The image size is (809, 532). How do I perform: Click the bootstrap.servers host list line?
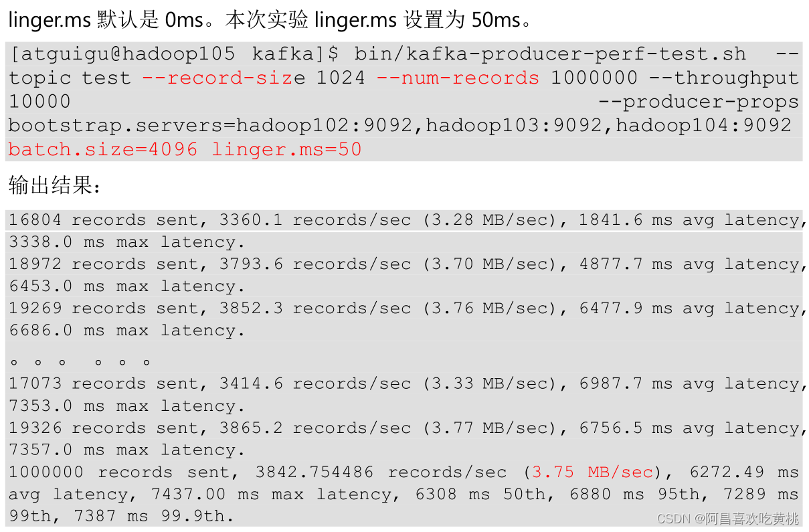pyautogui.click(x=399, y=125)
